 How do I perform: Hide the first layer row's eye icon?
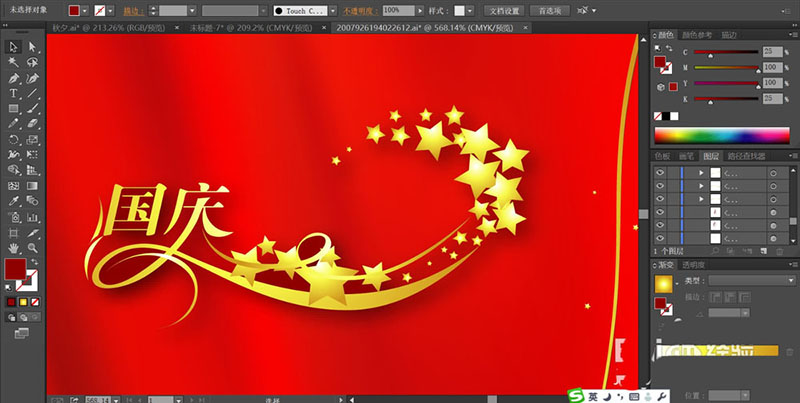coord(660,172)
